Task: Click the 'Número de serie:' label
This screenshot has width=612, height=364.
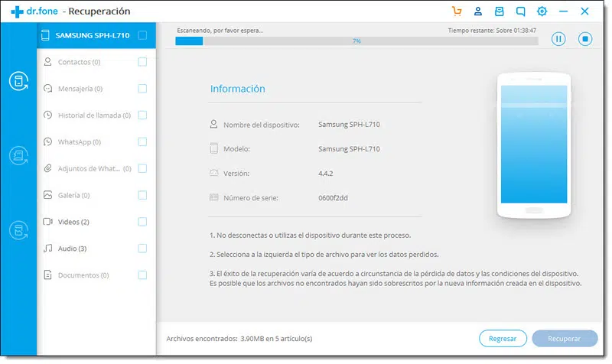Action: [251, 198]
